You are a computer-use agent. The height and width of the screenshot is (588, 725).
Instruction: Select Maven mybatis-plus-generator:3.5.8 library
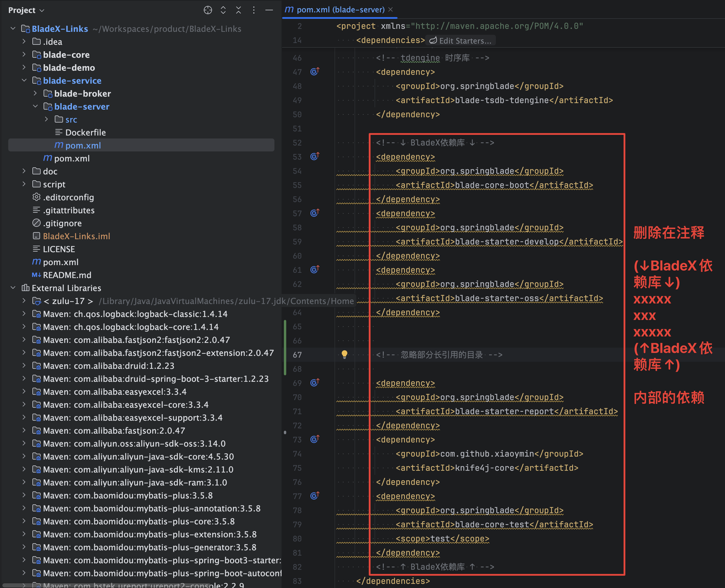150,547
